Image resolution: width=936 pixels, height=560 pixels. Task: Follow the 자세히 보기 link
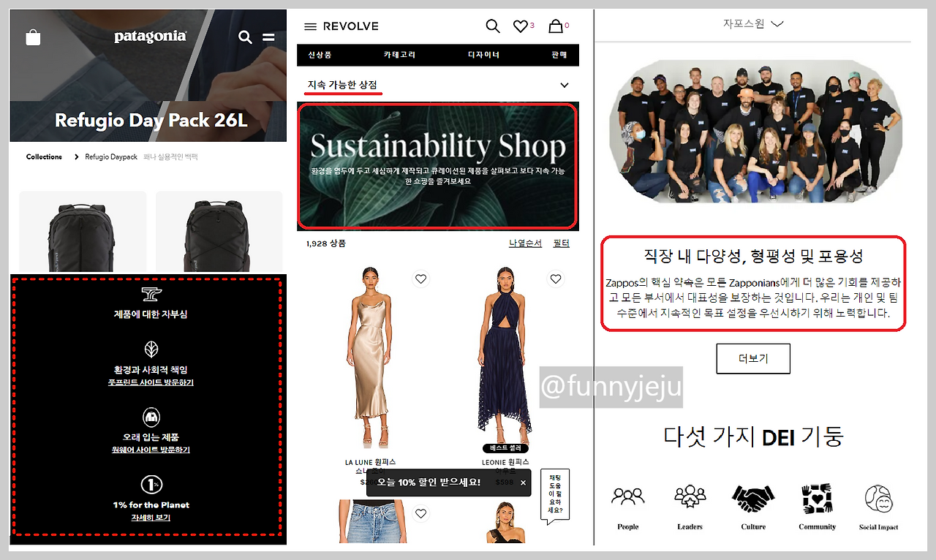click(151, 518)
